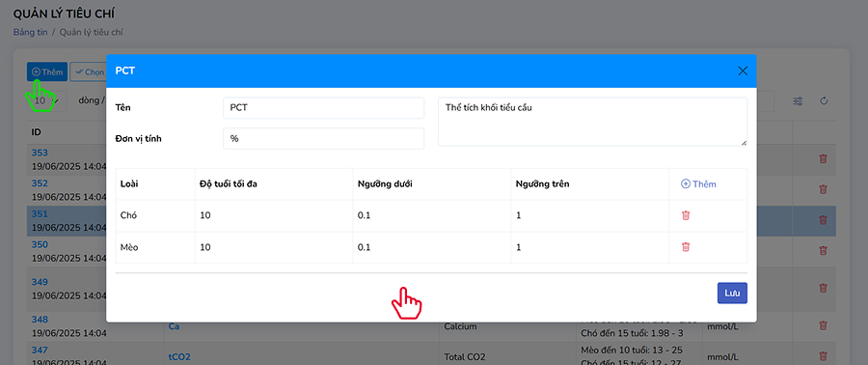Open record ID 351 link
Screen dimensions: 868x365
coord(40,213)
